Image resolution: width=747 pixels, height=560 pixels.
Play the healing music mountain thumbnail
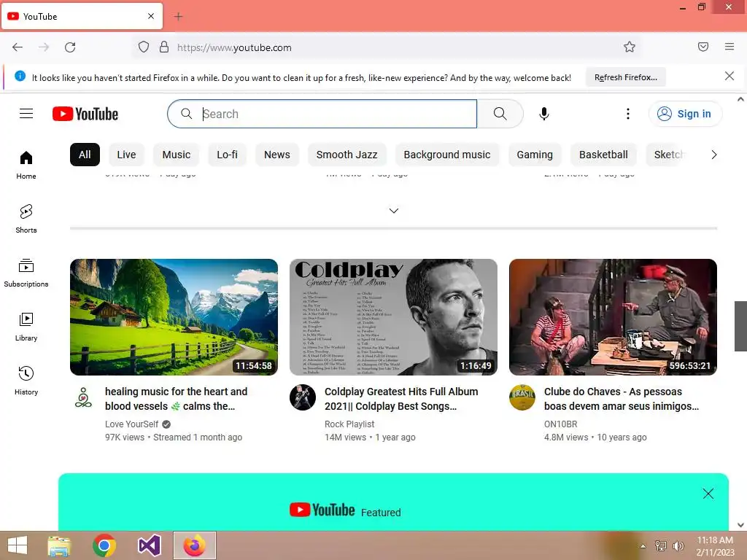[174, 317]
